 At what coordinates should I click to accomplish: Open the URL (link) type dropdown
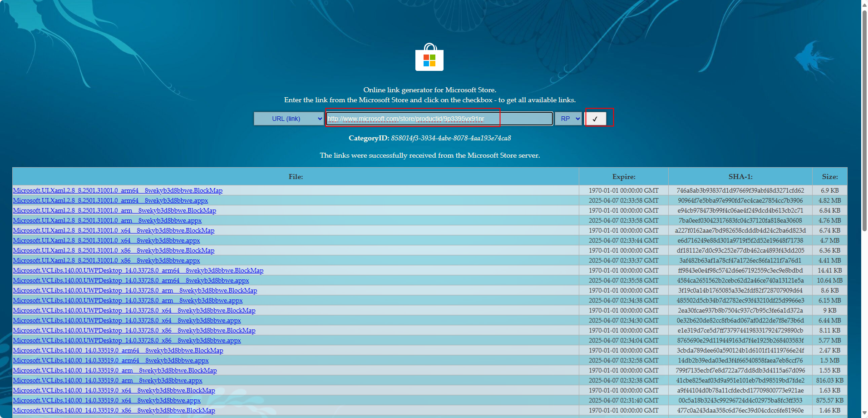tap(289, 119)
